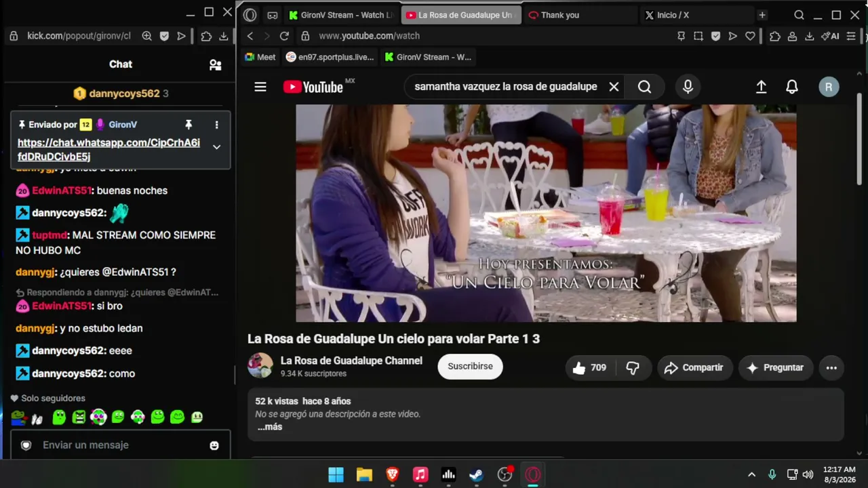Click the video player showing Un Cielo para Volar
868x488 pixels.
[546, 213]
